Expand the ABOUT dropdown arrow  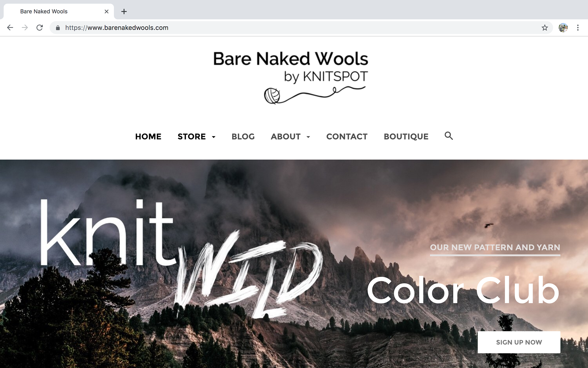(x=308, y=137)
